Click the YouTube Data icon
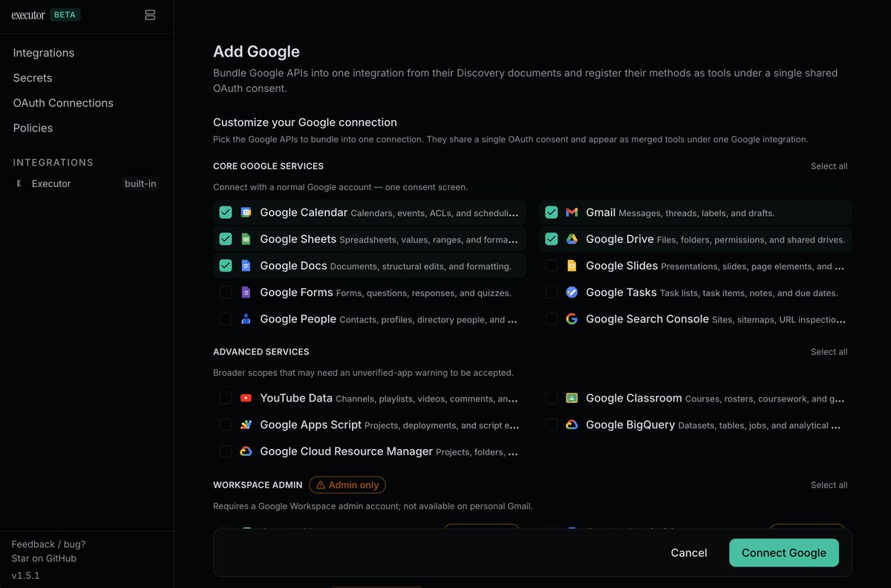891x588 pixels. (246, 398)
